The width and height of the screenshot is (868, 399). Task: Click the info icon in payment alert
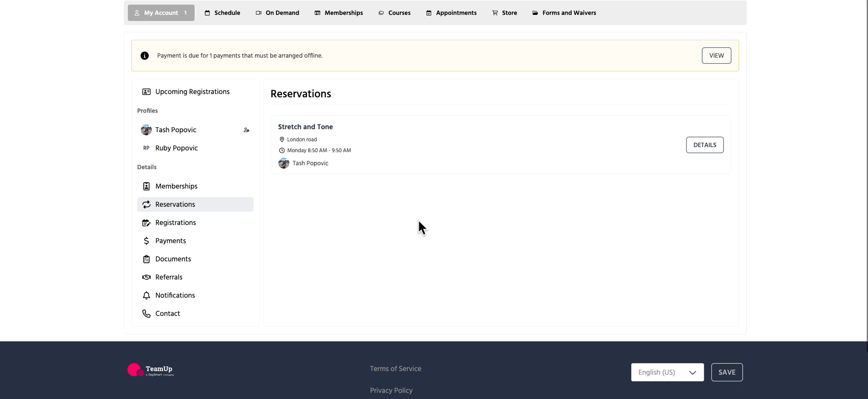click(x=145, y=56)
